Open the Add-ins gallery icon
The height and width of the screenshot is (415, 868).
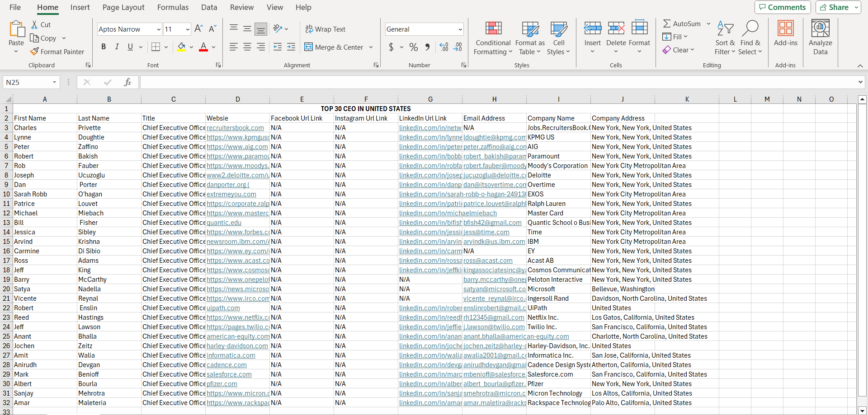pyautogui.click(x=786, y=28)
